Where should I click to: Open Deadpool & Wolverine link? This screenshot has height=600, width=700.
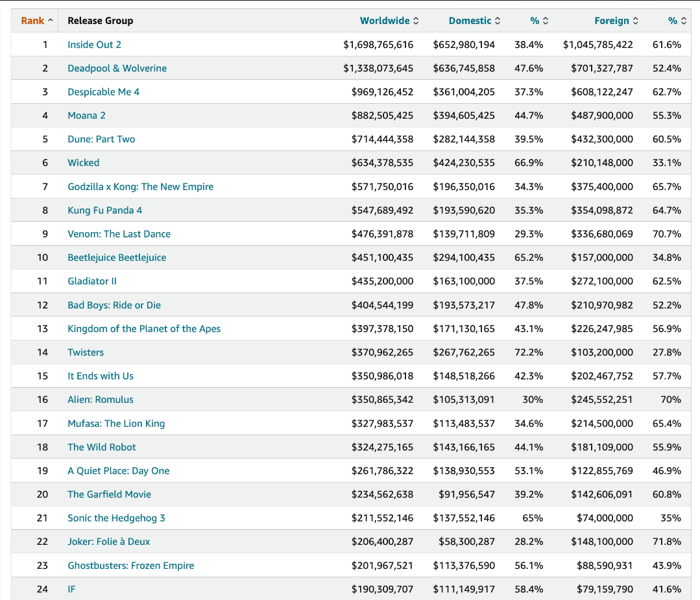click(x=117, y=68)
